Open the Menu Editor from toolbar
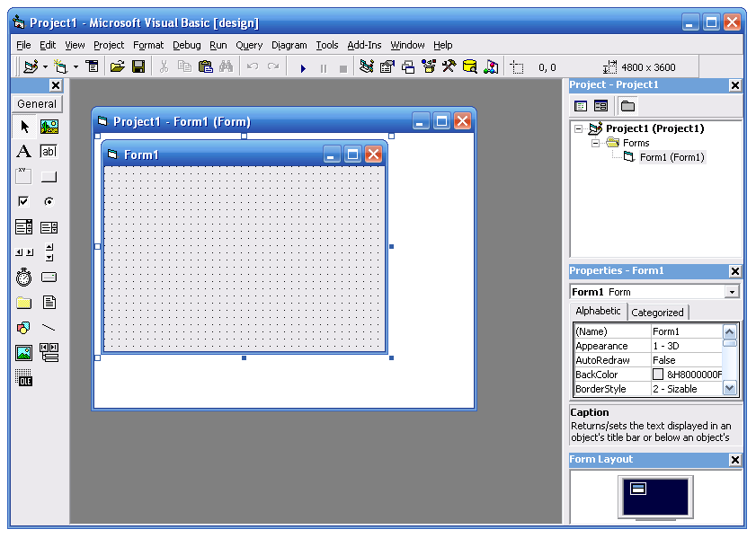 point(92,66)
